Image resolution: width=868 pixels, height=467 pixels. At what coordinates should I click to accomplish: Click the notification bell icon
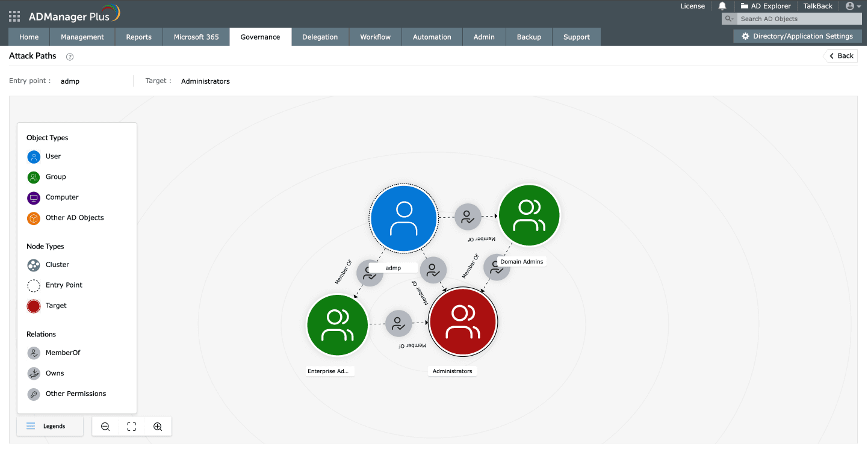722,6
